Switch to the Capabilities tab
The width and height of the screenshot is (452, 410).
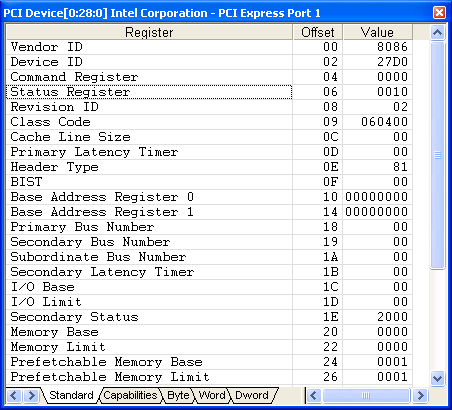(x=130, y=395)
